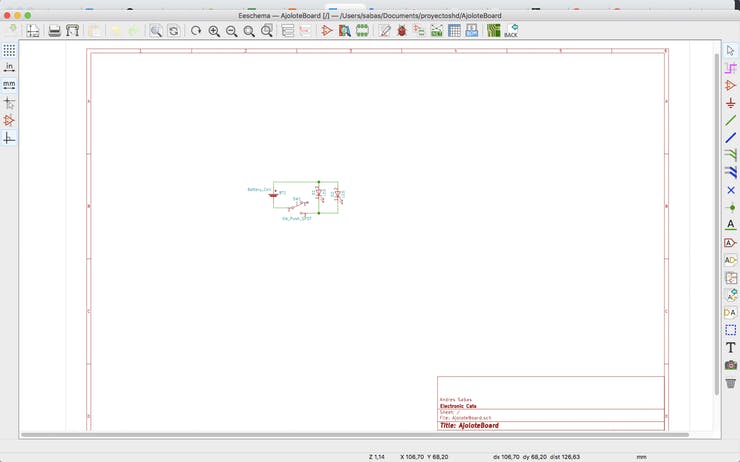Select the push switch symbol in schematic

point(298,206)
